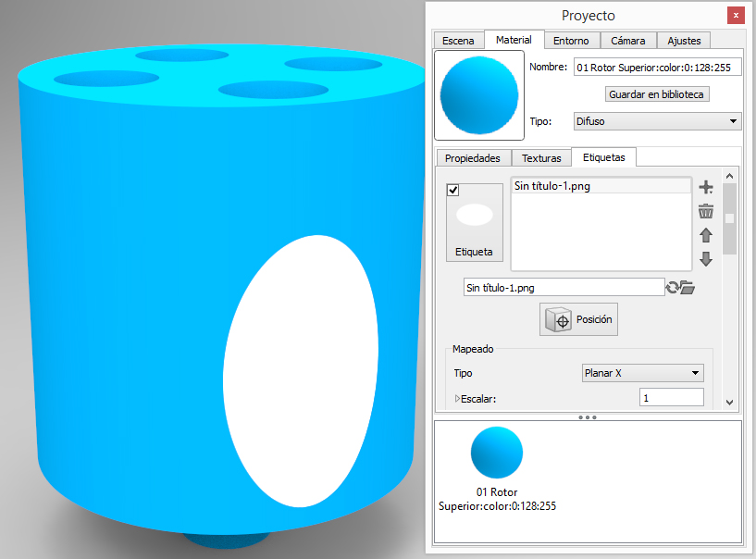Move the label up with the arrow icon
Screen dimensions: 756x559
tap(706, 235)
